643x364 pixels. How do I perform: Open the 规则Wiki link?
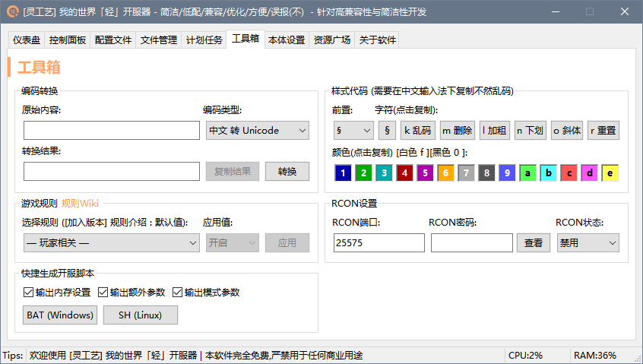click(80, 204)
